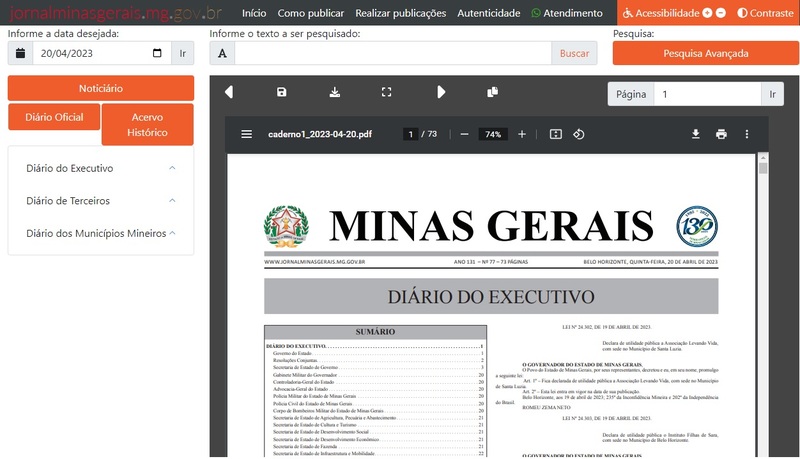800x459 pixels.
Task: Click the SUMÁRIO heading in document
Action: coord(376,332)
